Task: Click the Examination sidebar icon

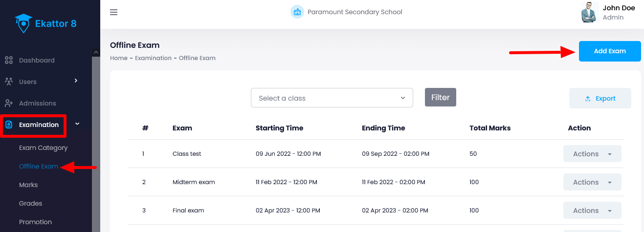Action: [9, 125]
